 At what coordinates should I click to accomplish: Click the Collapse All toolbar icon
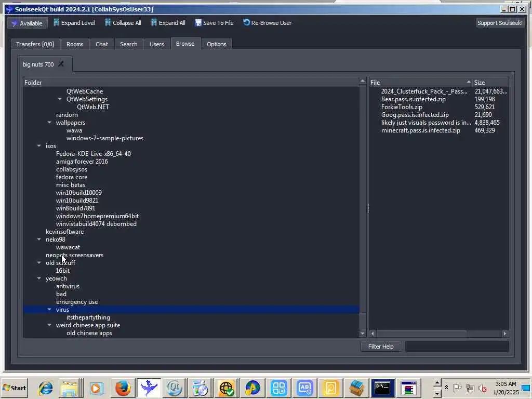pos(108,23)
